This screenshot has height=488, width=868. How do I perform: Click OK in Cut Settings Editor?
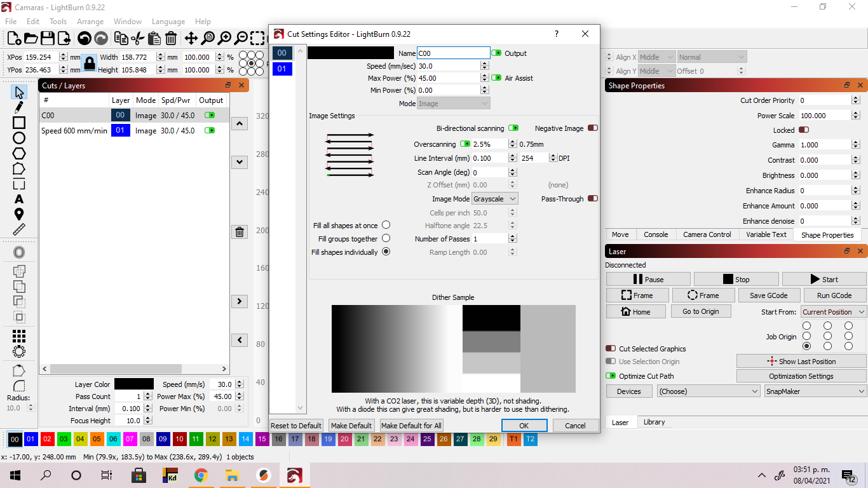(524, 426)
